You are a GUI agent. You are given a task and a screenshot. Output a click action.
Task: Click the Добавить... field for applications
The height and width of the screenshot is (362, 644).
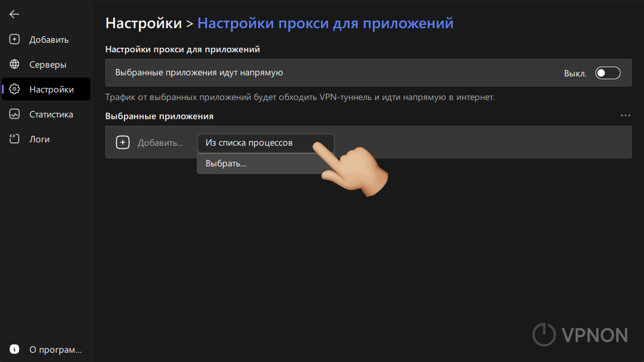click(x=160, y=142)
